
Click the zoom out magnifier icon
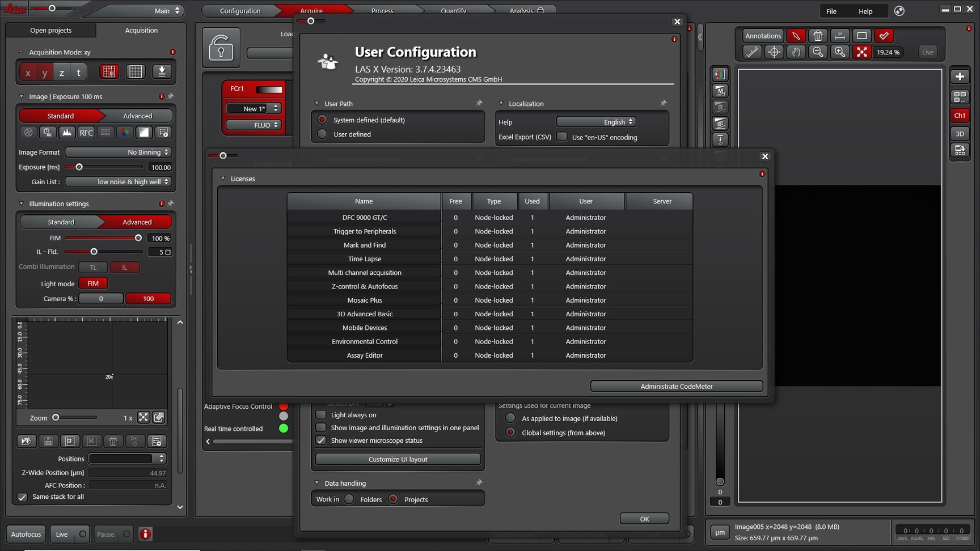pos(818,52)
